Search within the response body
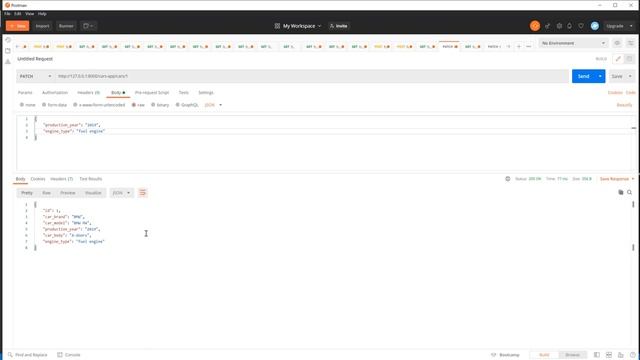 [x=629, y=192]
